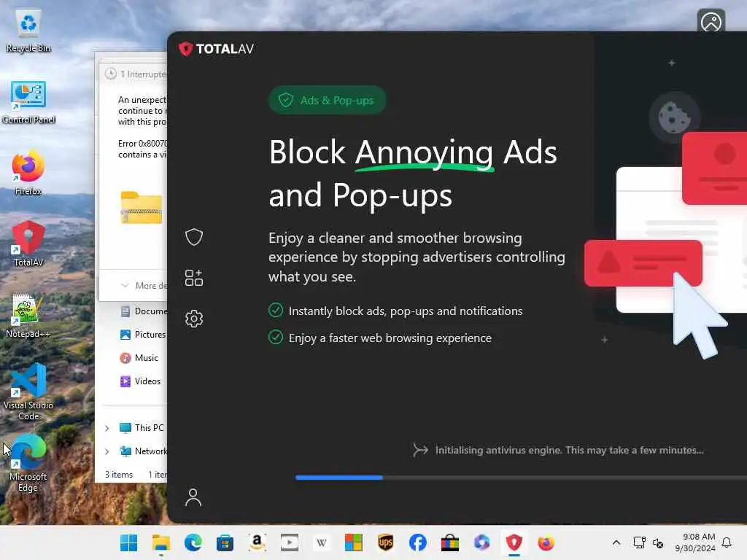
Task: Click the zipped folder icon in dialog
Action: (x=142, y=208)
